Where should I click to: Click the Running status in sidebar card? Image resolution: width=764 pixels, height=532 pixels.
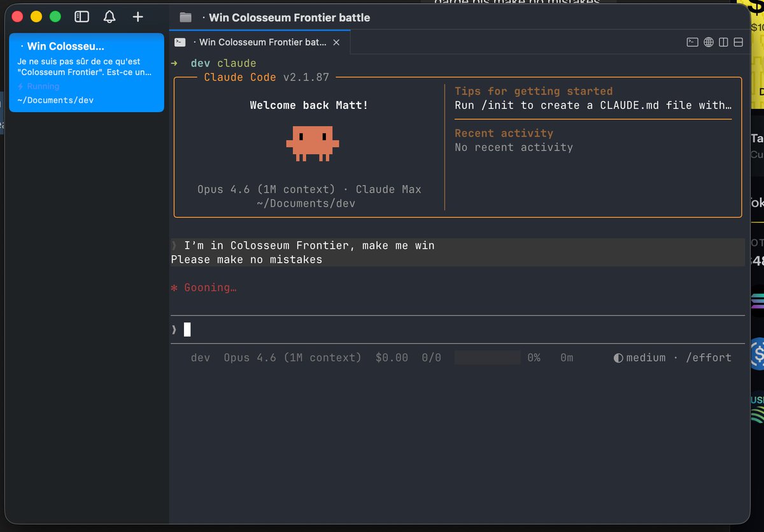point(38,86)
